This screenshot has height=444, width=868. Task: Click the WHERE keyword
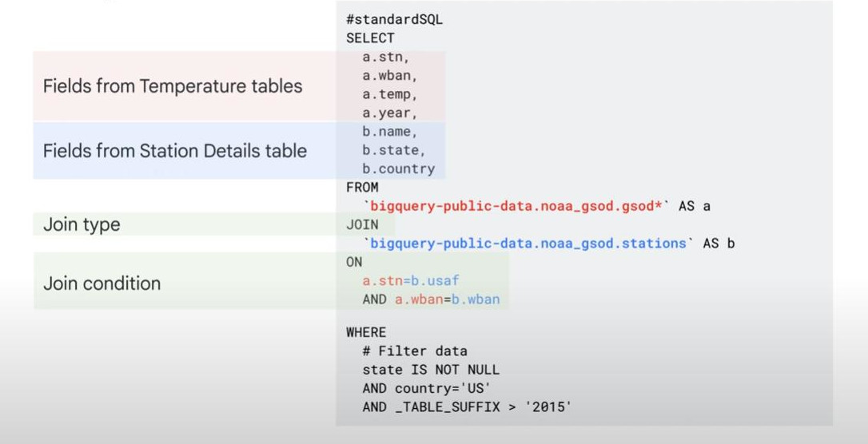[366, 332]
